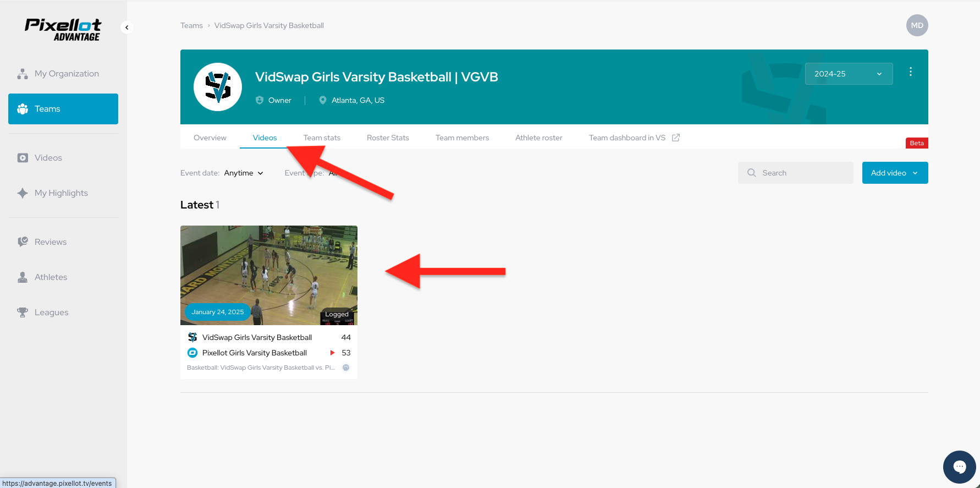This screenshot has height=488, width=980.
Task: Click the external link icon beside Team dashboard
Action: 676,138
